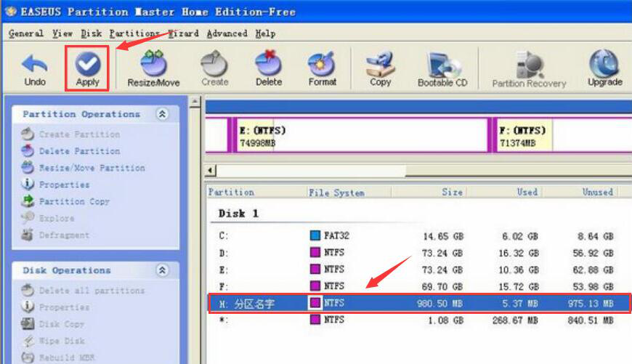Click Partition Copy in the sidebar
The width and height of the screenshot is (632, 364).
click(x=65, y=201)
